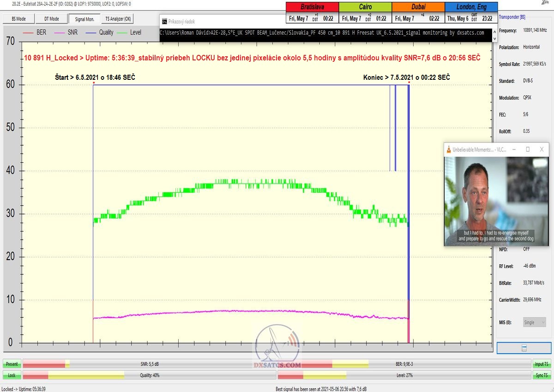The width and height of the screenshot is (554, 392).
Task: Close the VLC player window
Action: pos(542,149)
